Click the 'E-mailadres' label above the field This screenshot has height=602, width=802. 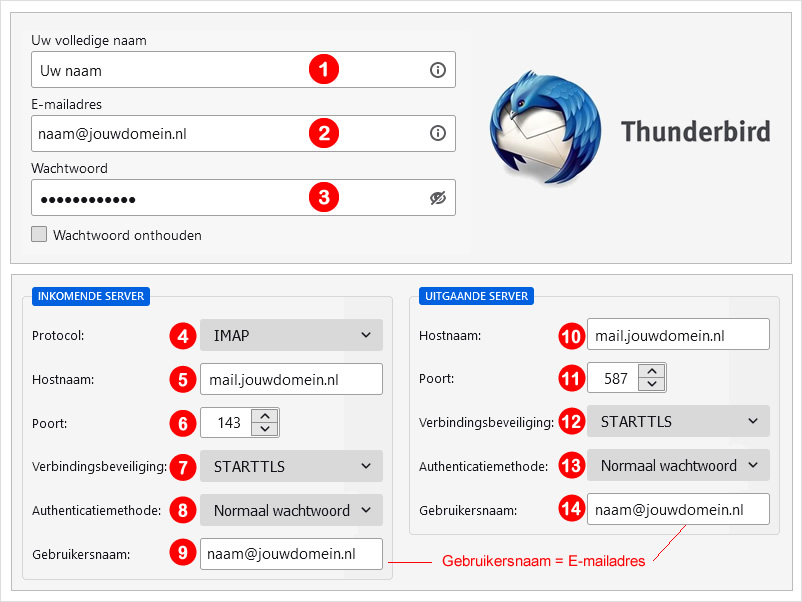(x=66, y=104)
